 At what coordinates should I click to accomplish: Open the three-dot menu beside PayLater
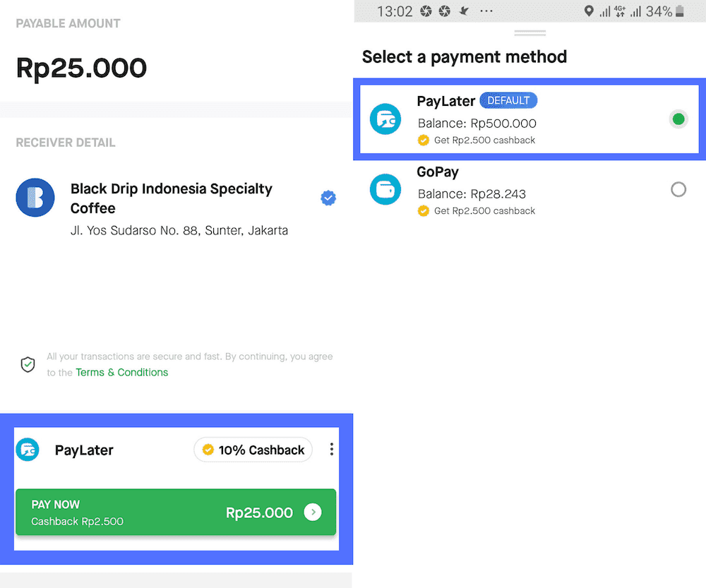(x=331, y=449)
